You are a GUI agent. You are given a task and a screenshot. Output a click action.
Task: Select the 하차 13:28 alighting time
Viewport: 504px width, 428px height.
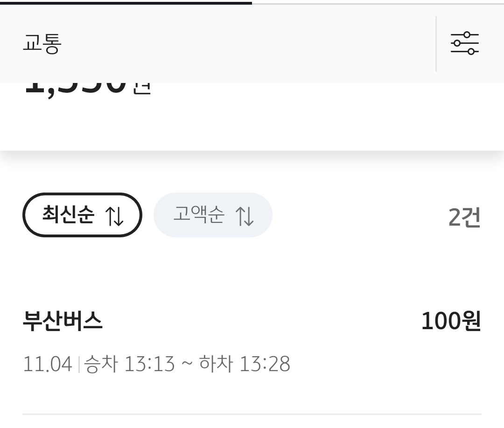coord(245,364)
